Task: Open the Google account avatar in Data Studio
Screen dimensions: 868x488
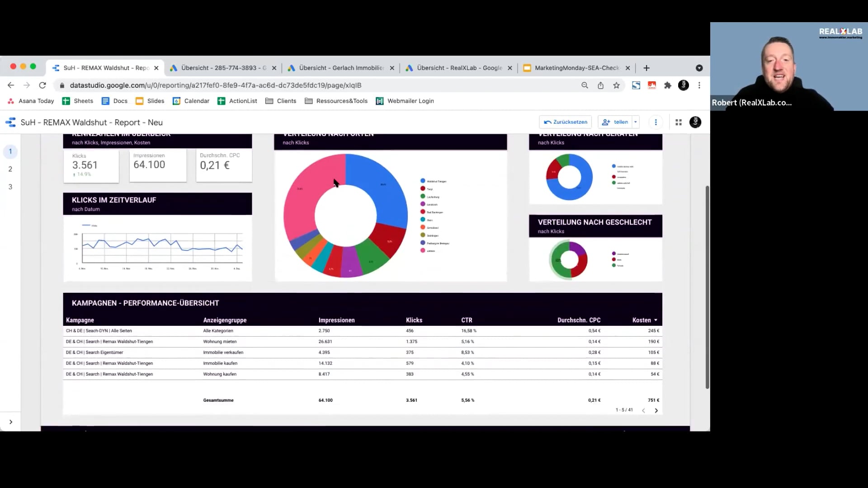Action: pyautogui.click(x=695, y=122)
